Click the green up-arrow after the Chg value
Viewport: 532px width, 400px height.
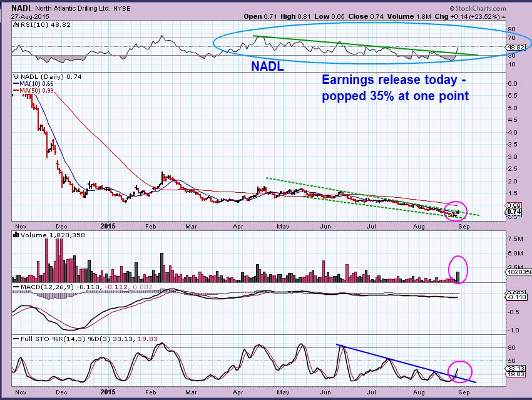pyautogui.click(x=503, y=17)
